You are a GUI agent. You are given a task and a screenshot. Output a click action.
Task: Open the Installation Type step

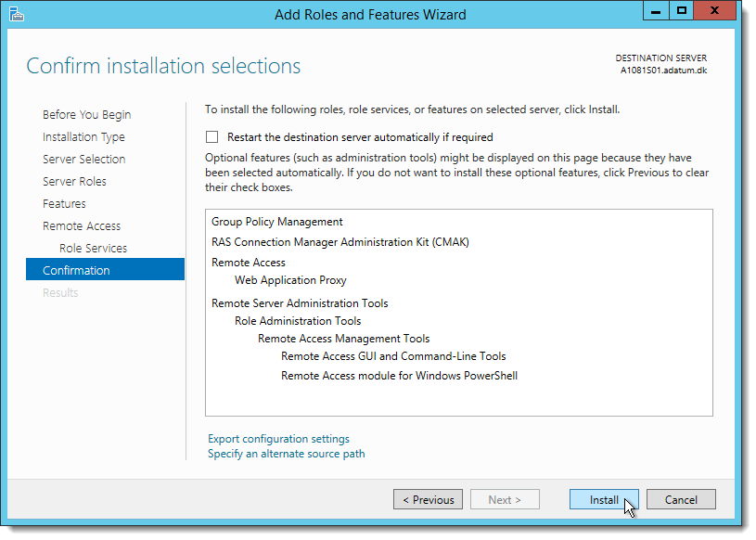coord(83,137)
